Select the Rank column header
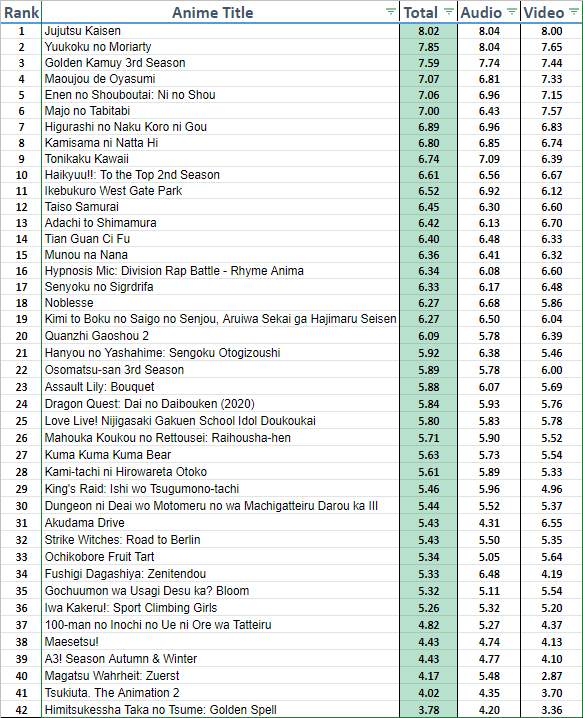The height and width of the screenshot is (718, 583). coord(21,12)
